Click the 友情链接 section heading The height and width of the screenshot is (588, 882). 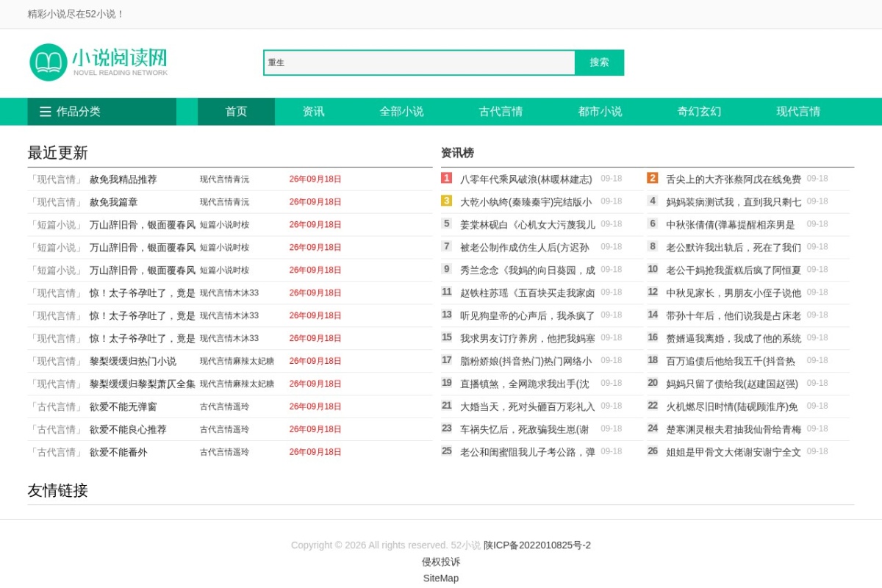coord(57,490)
